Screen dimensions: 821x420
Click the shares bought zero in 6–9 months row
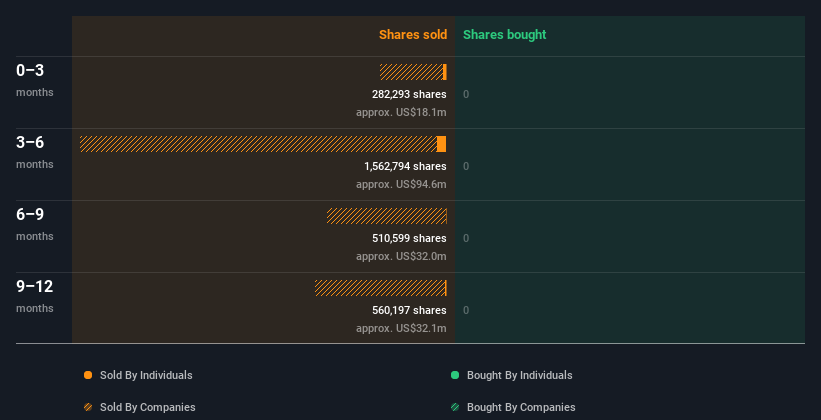click(x=466, y=238)
